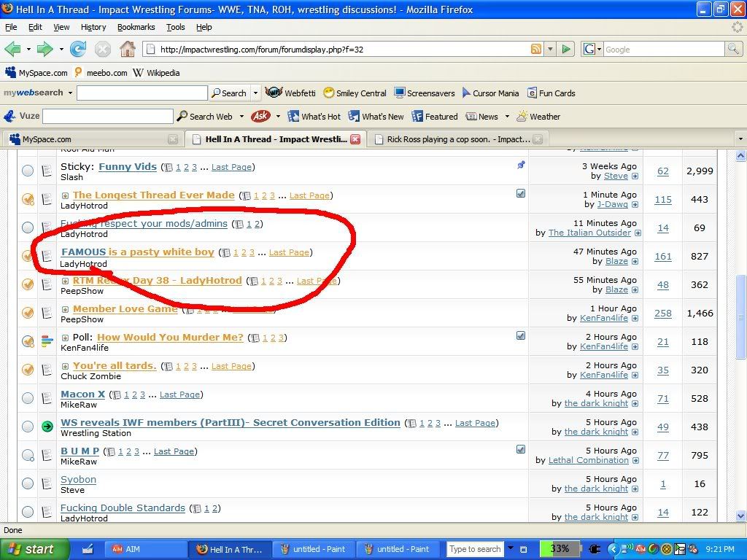The image size is (747, 560).
Task: Open Featured on the Vuze toolbar
Action: click(x=435, y=116)
